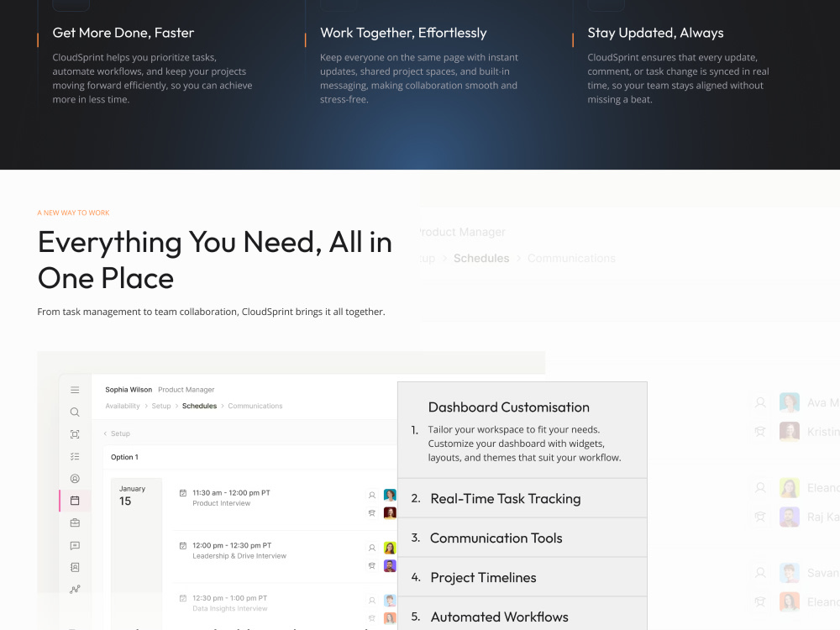The width and height of the screenshot is (840, 630).
Task: Click 'Leadership & Drive Interview' entry
Action: 239,556
